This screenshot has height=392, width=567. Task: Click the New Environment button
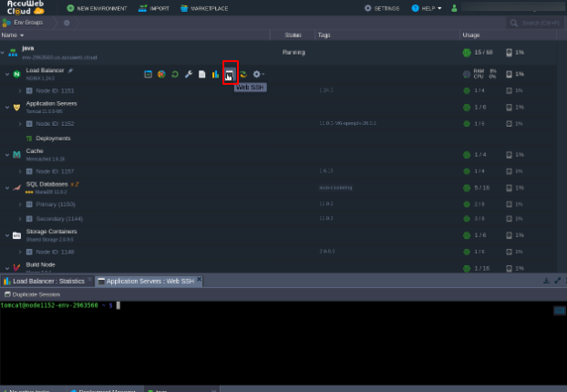click(97, 8)
